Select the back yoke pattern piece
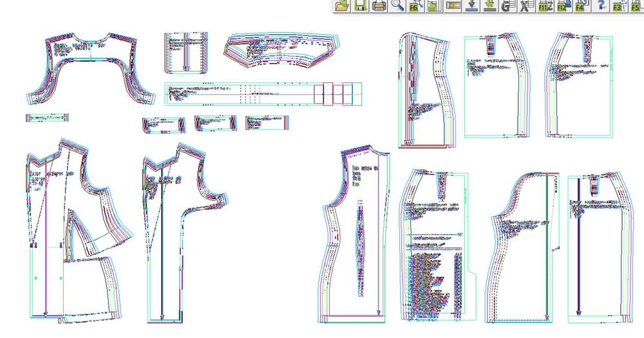The image size is (644, 338). [x=91, y=68]
